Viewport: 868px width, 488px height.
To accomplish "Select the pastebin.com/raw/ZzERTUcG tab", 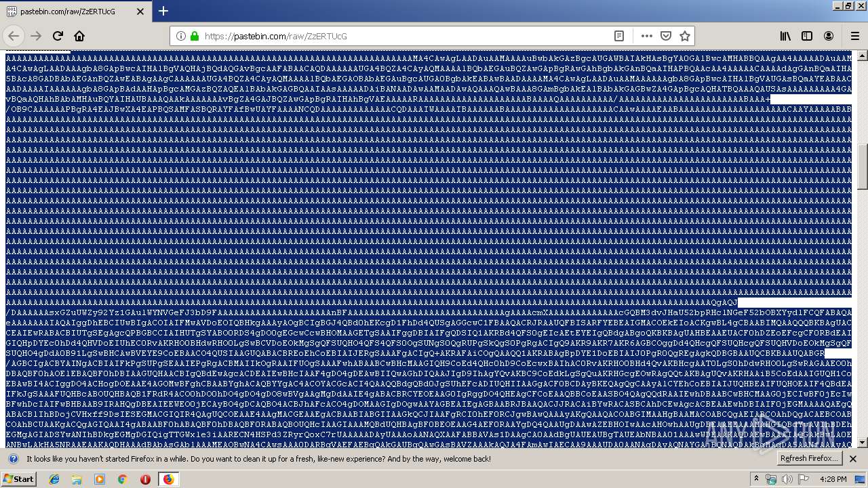I will [x=76, y=12].
